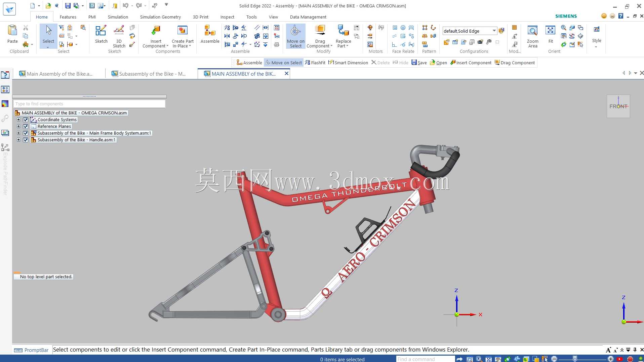
Task: Click the Type to find components field
Action: [x=89, y=104]
